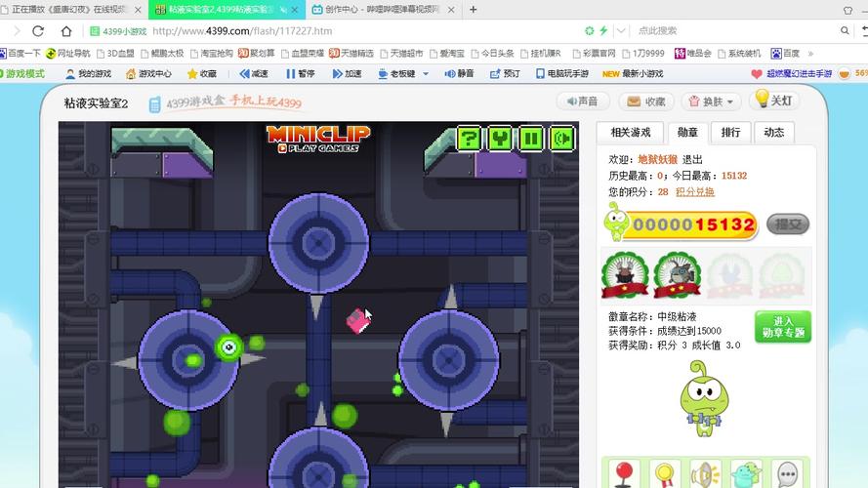Close the 粘液实验室2 browser tab

(x=295, y=10)
